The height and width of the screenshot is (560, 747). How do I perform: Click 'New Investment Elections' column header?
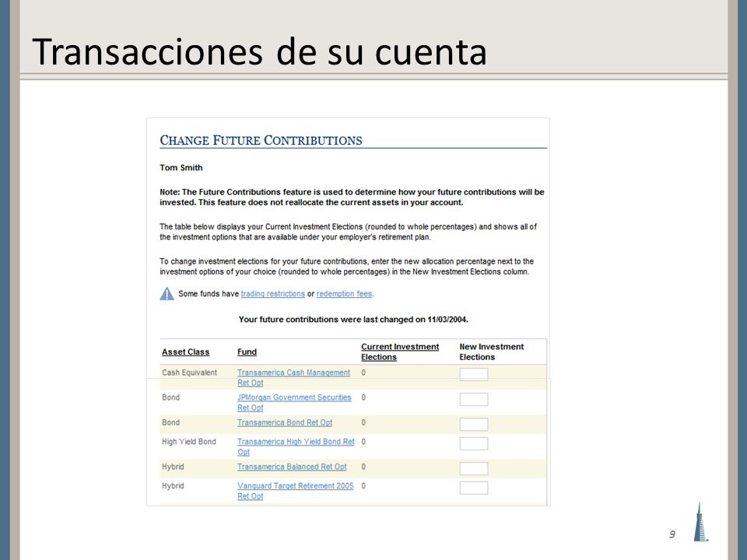point(491,352)
